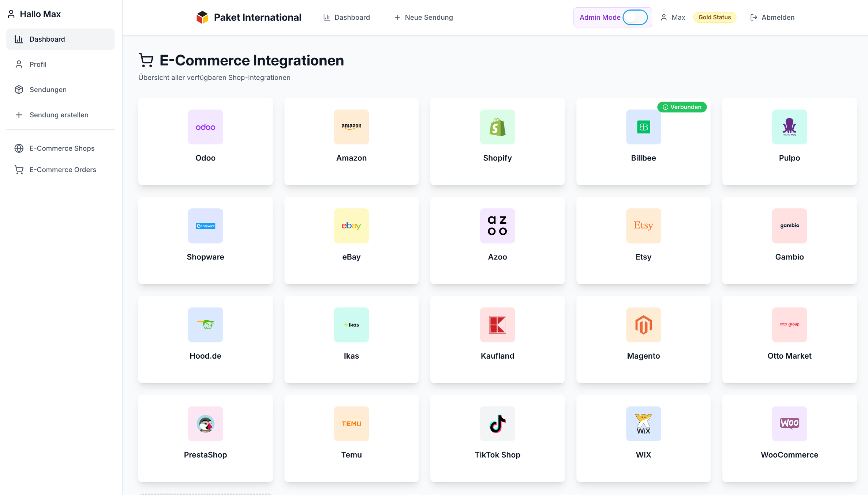Click the Verbunden badge on Billbee
Image resolution: width=868 pixels, height=495 pixels.
coord(682,107)
